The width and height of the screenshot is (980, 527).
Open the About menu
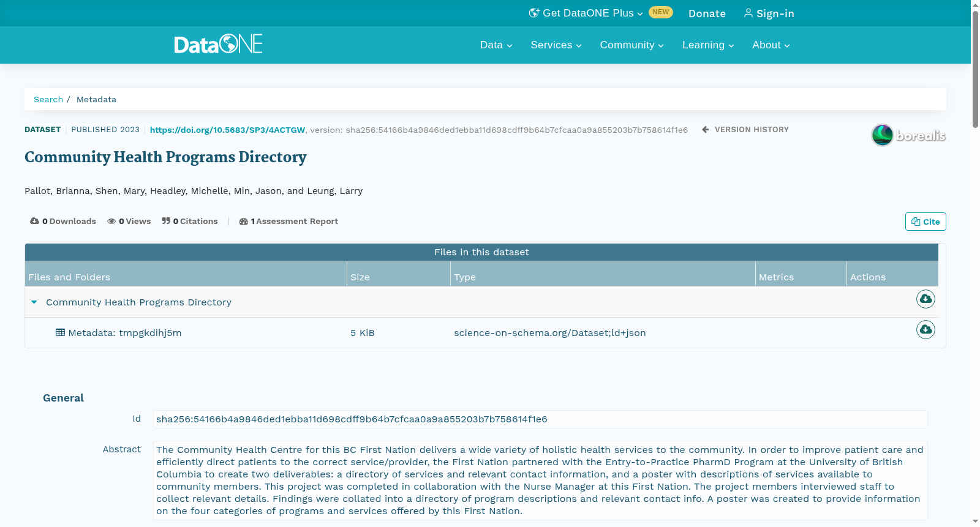click(771, 45)
